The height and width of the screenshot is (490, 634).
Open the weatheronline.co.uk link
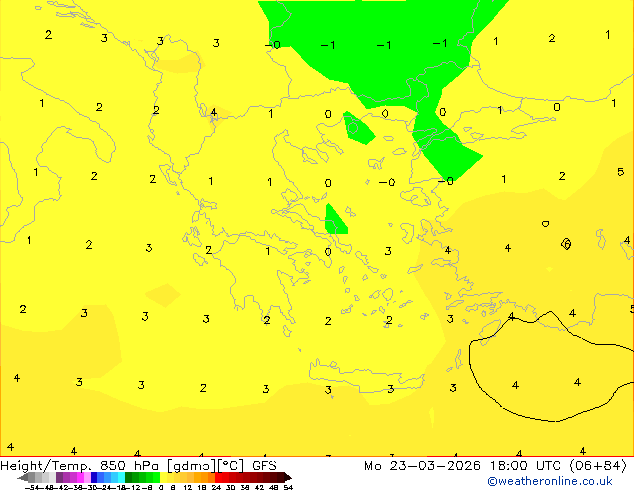pos(550,481)
